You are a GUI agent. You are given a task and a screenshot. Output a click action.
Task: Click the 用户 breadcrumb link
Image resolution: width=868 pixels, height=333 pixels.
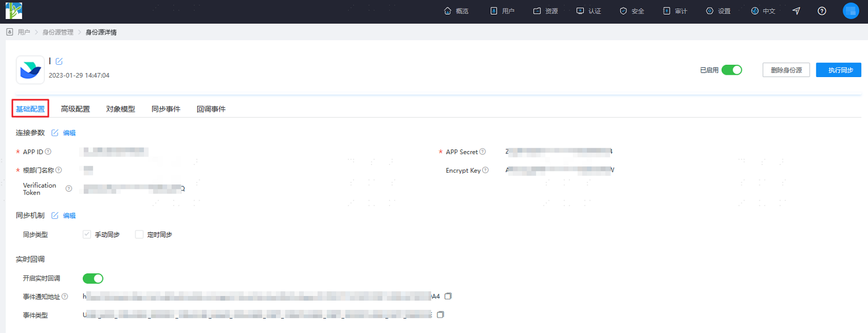[x=24, y=32]
